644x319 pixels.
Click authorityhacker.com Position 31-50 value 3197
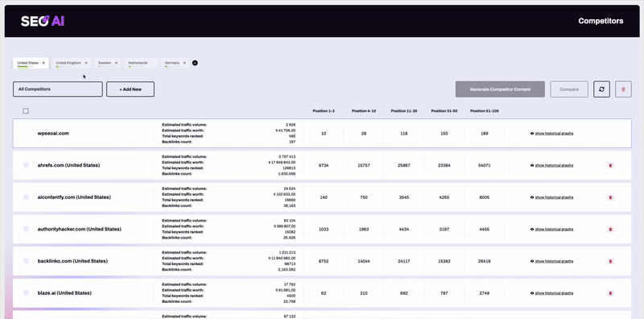point(444,230)
